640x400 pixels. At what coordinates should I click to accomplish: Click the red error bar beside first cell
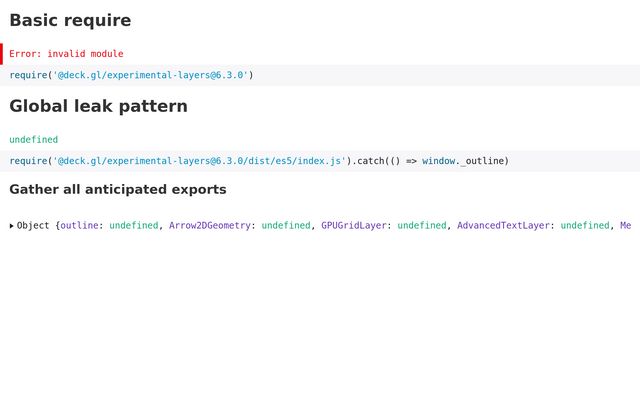click(x=2, y=54)
